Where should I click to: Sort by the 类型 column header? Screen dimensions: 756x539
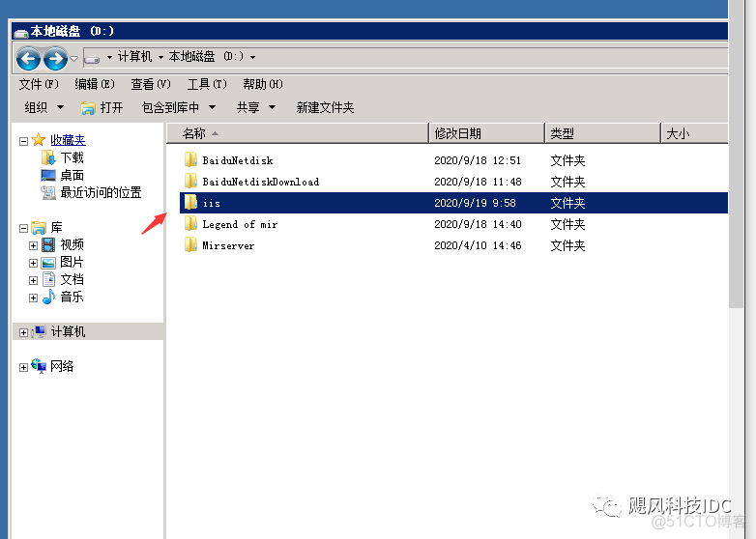[602, 133]
